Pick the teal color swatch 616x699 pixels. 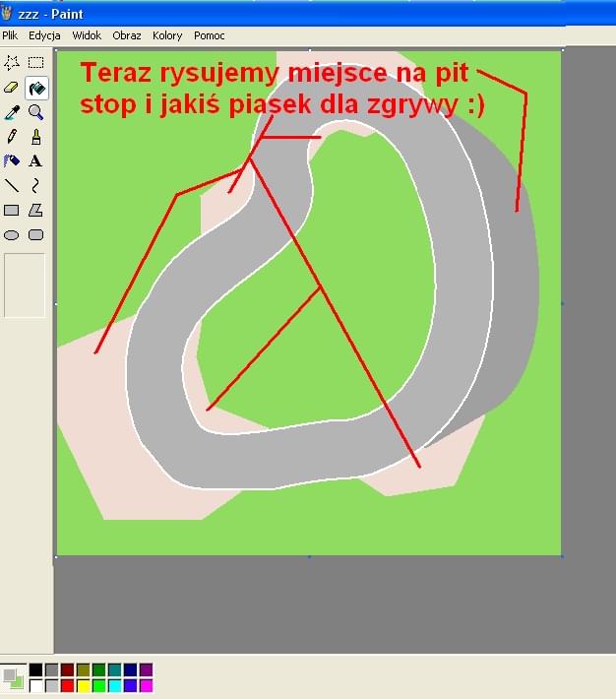[x=114, y=669]
